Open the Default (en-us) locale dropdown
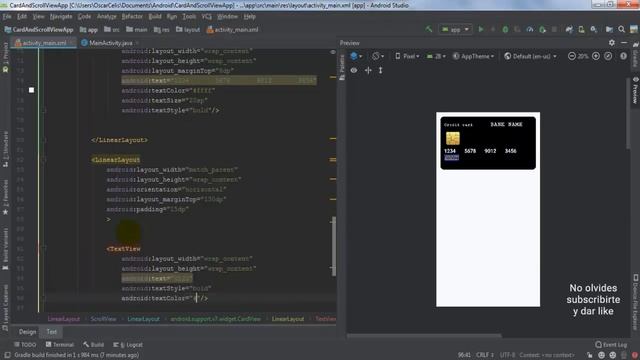Screen dimensions: 640x360 530,56
